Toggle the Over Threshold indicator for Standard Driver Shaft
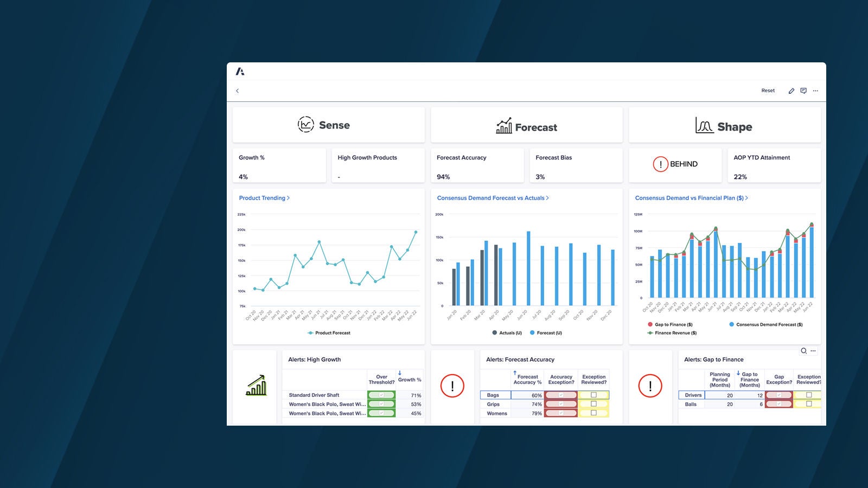868x488 pixels. pos(381,395)
